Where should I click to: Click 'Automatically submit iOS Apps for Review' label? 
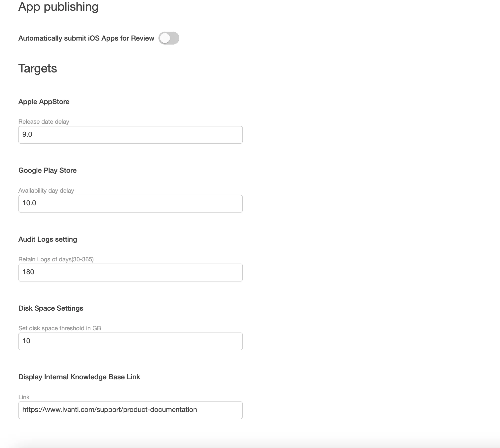click(86, 38)
